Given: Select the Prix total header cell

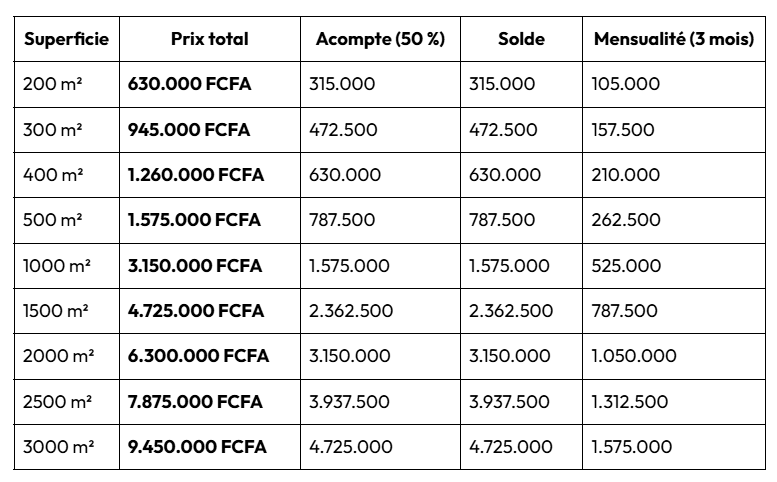Looking at the screenshot, I should click(210, 39).
